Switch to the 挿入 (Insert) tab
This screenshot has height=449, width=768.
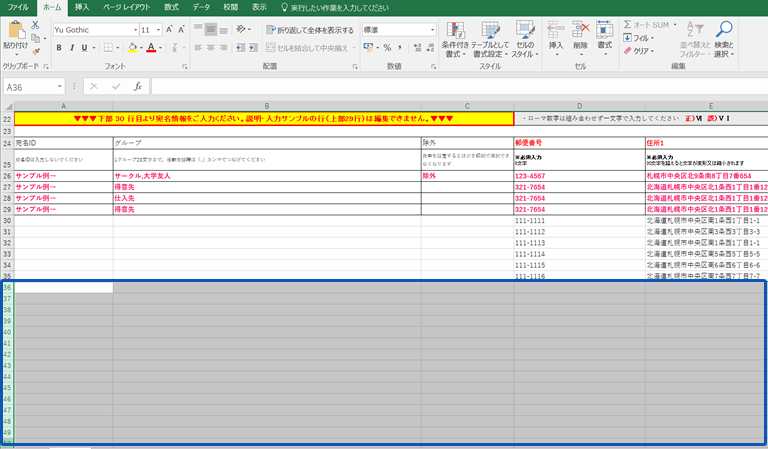[x=82, y=6]
